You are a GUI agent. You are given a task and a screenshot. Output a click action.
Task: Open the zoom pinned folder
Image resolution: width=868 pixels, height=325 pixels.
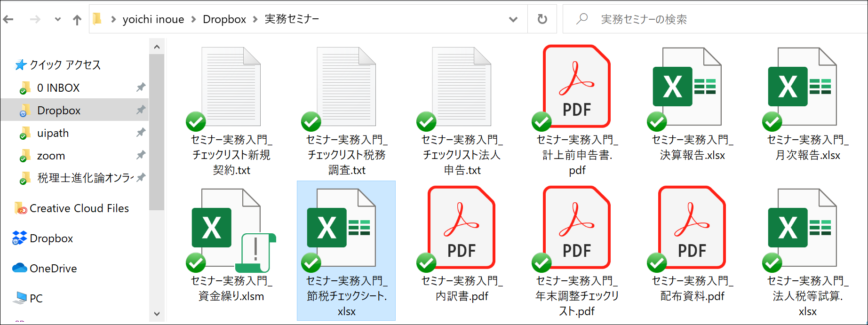click(x=51, y=156)
